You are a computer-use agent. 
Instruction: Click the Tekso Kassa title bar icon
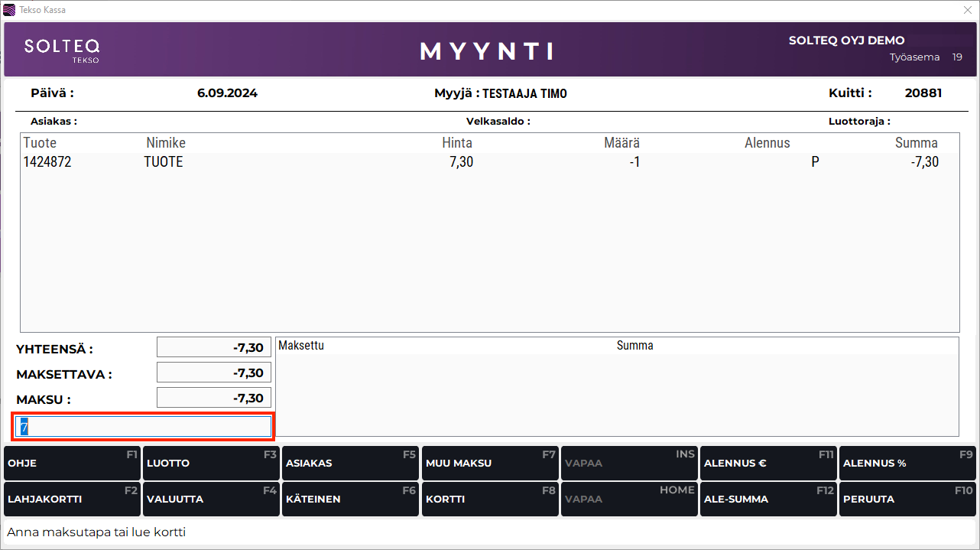[9, 10]
